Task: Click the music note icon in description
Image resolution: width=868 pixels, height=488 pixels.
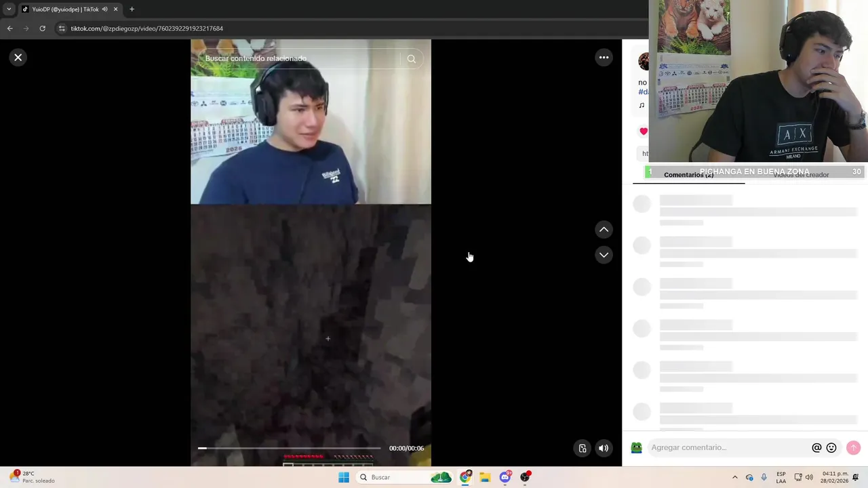Action: pyautogui.click(x=642, y=105)
